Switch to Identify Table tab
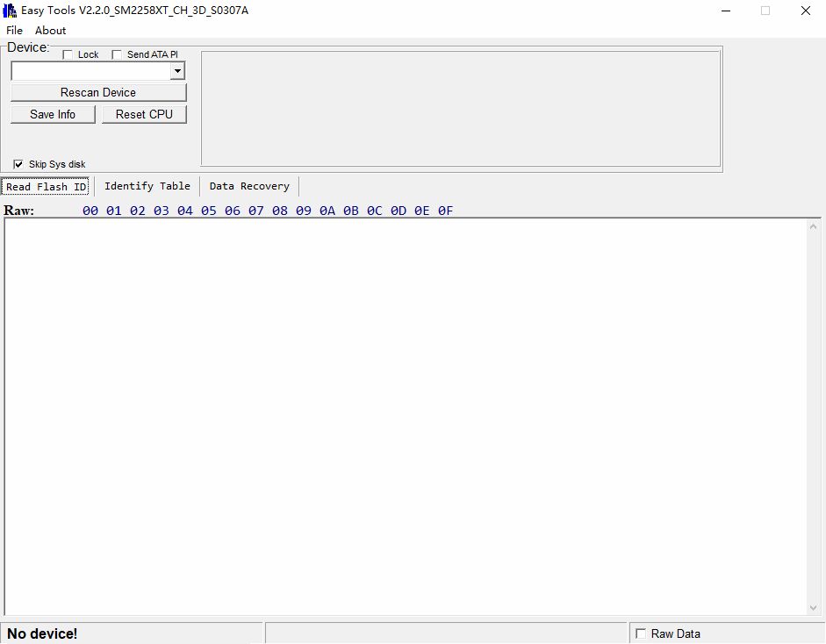This screenshot has width=826, height=644. click(x=147, y=186)
